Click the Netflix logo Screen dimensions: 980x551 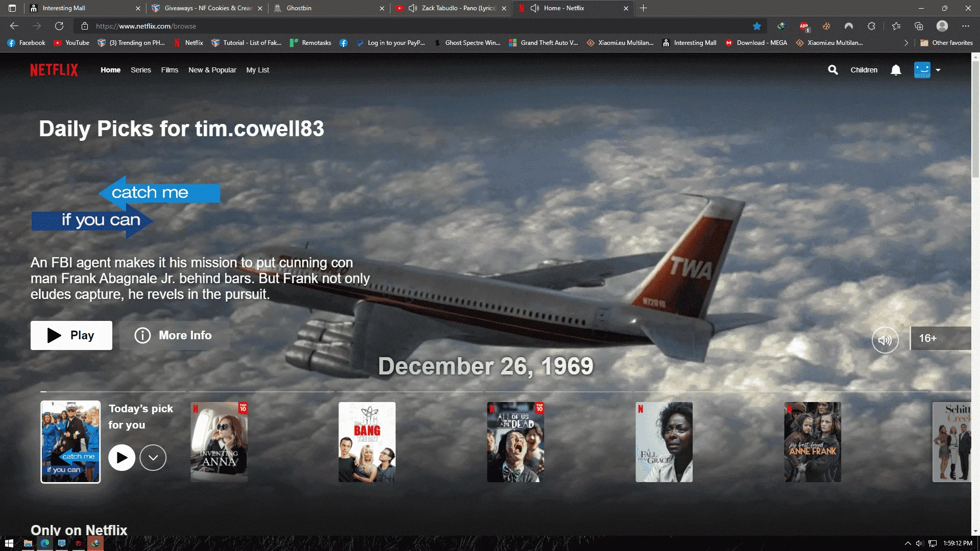point(54,70)
